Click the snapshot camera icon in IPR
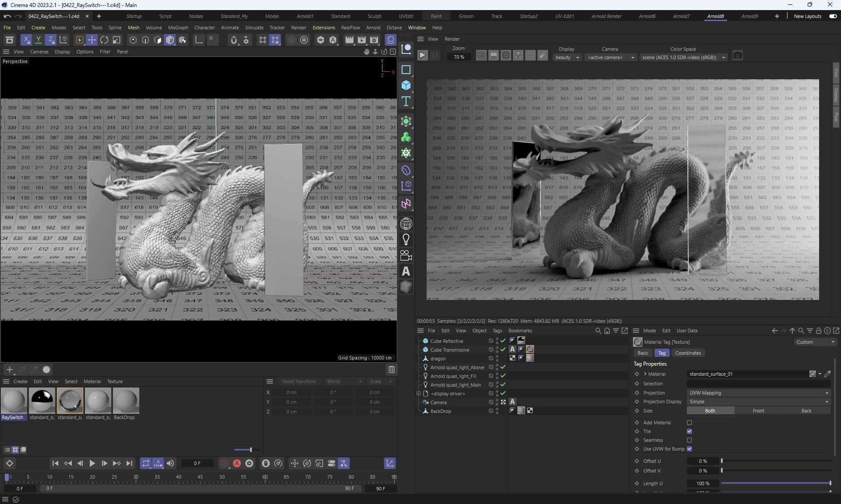The width and height of the screenshot is (841, 504). [738, 56]
